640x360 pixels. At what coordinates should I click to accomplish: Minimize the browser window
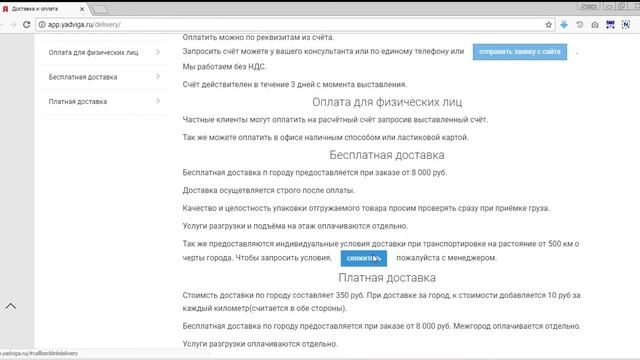(609, 6)
